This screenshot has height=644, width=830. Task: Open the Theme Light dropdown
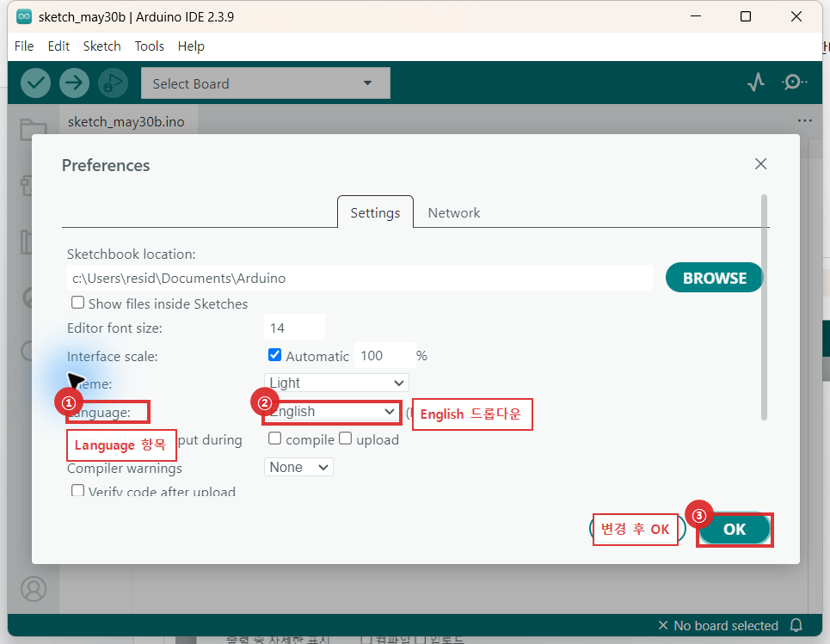pyautogui.click(x=336, y=383)
